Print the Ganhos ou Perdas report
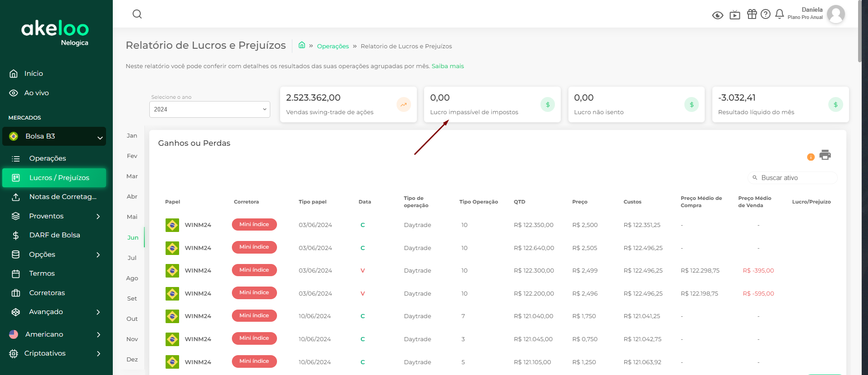Viewport: 868px width, 375px height. tap(825, 155)
